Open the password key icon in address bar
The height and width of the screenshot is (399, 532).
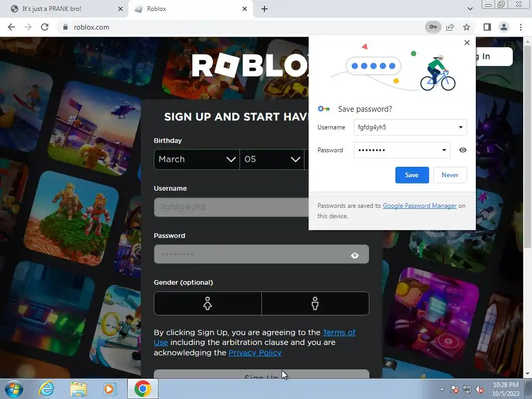433,27
